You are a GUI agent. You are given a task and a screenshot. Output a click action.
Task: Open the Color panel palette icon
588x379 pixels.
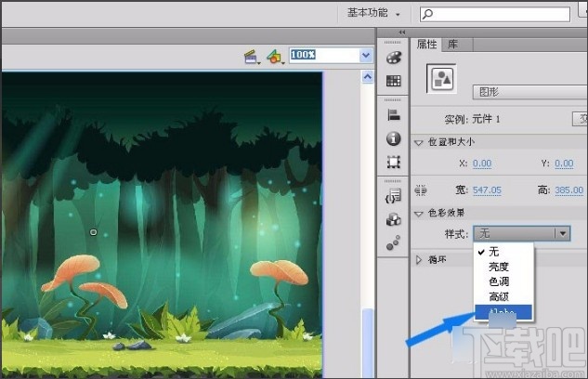tap(393, 58)
